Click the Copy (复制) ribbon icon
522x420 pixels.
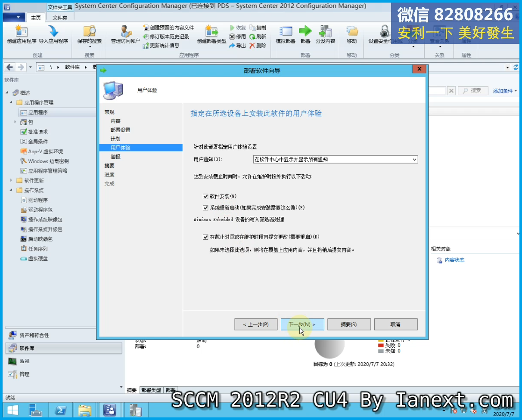pyautogui.click(x=258, y=28)
